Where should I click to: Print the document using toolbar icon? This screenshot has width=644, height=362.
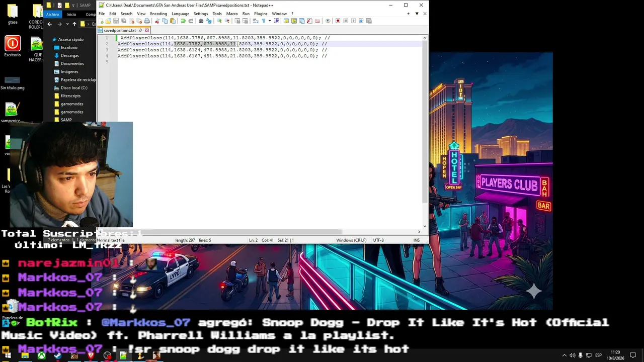147,21
